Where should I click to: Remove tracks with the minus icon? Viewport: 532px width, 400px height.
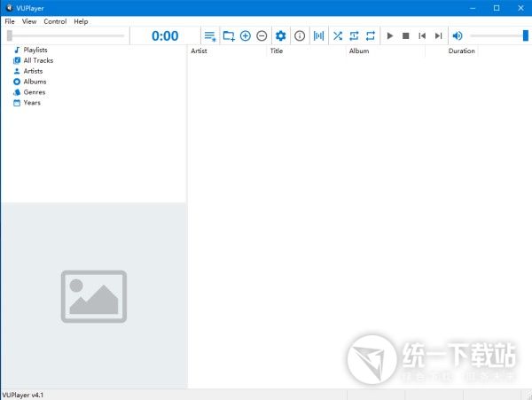262,35
